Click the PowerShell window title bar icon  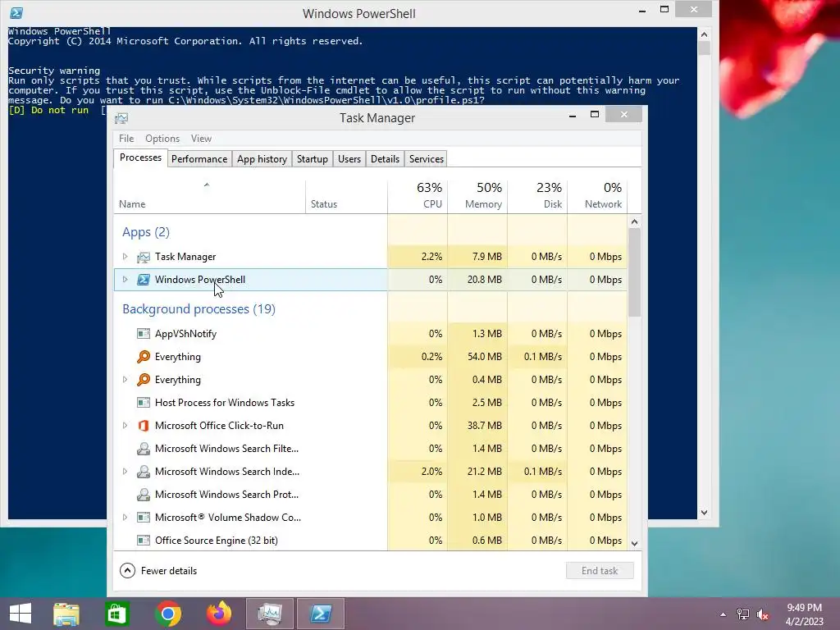16,13
